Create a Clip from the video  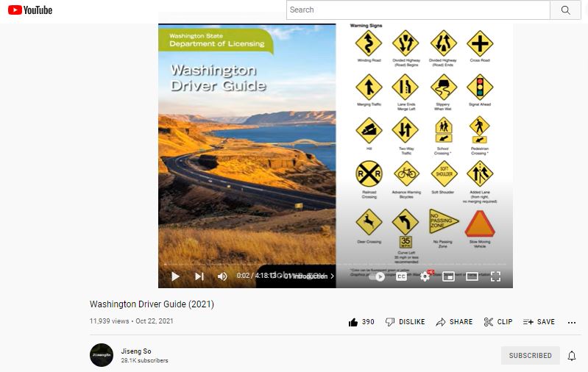tap(498, 322)
